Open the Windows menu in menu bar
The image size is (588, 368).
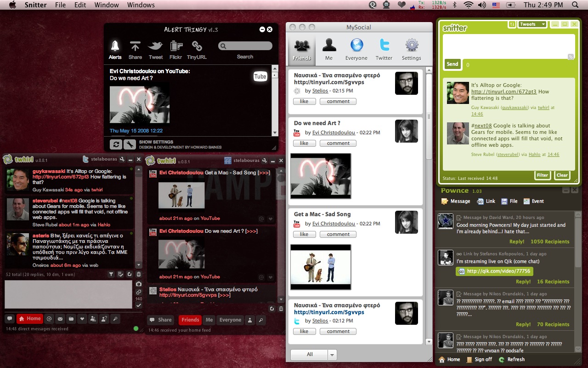pyautogui.click(x=141, y=5)
